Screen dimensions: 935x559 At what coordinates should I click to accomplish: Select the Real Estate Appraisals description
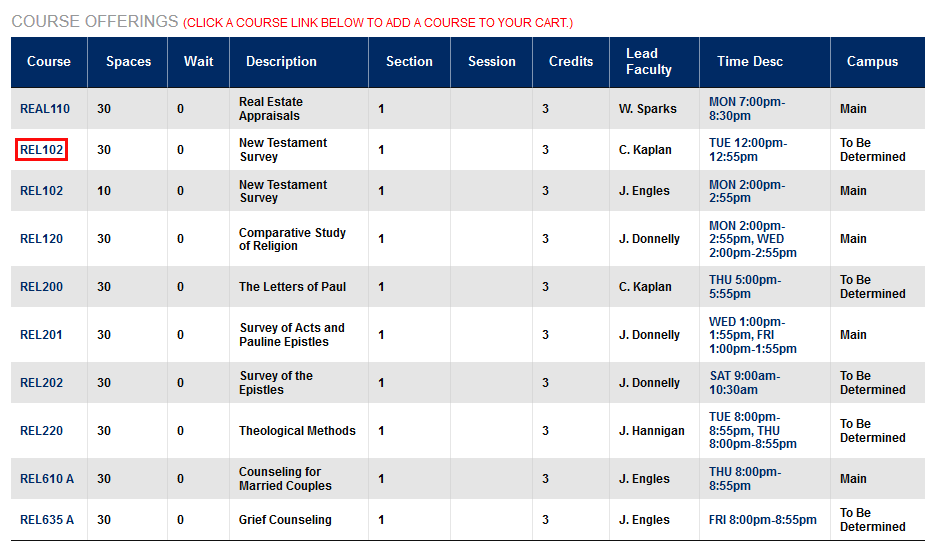[x=271, y=109]
